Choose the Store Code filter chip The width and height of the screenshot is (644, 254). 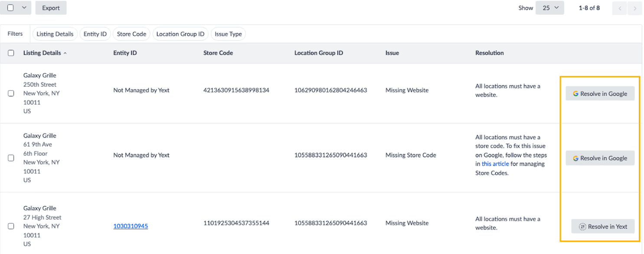[131, 34]
